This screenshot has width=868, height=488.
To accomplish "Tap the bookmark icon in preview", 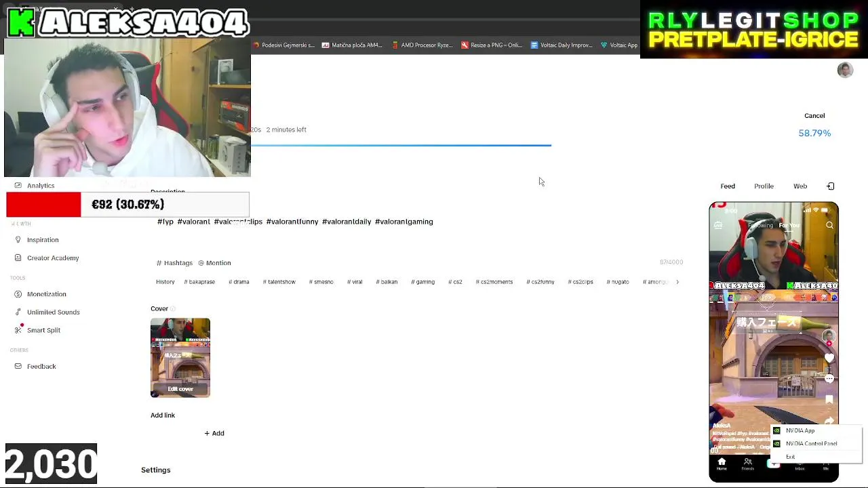I will [829, 400].
